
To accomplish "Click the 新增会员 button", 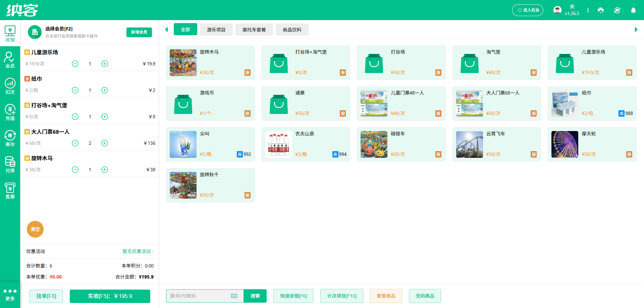I will [139, 32].
